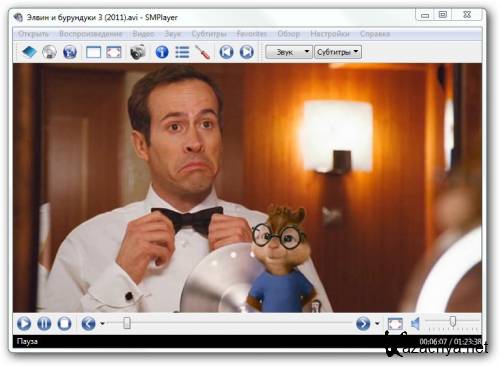Image resolution: width=500 pixels, height=366 pixels.
Task: Open the Открыть menu
Action: tap(33, 34)
